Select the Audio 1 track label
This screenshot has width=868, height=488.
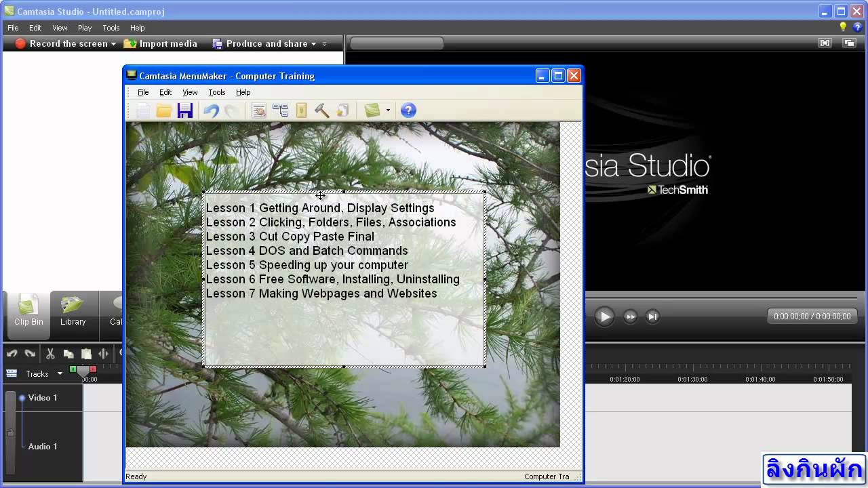coord(43,447)
